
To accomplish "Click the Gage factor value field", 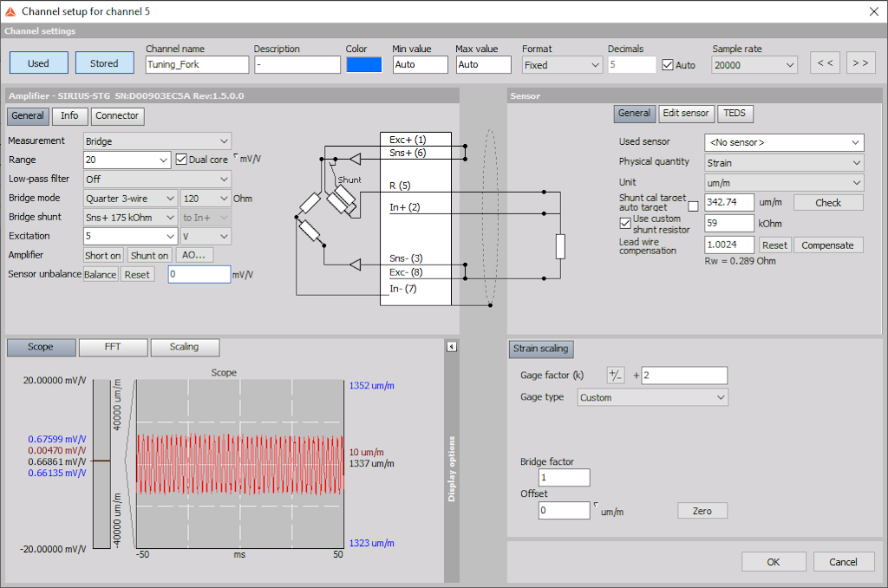I will point(684,375).
